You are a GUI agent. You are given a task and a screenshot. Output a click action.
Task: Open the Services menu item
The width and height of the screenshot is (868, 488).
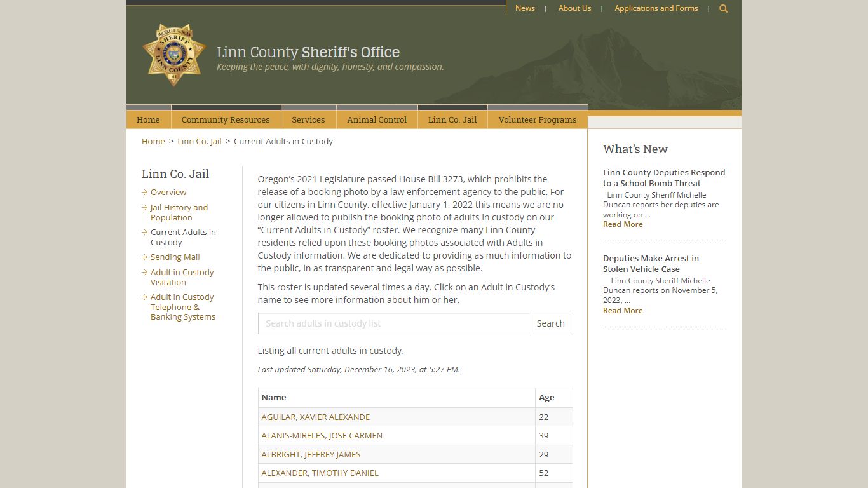(308, 119)
